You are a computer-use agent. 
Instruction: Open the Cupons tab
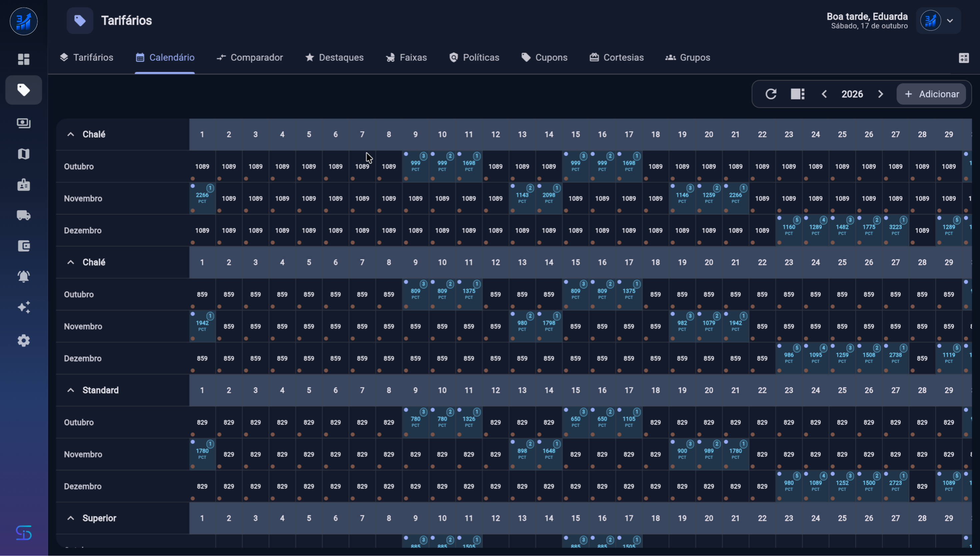tap(544, 58)
